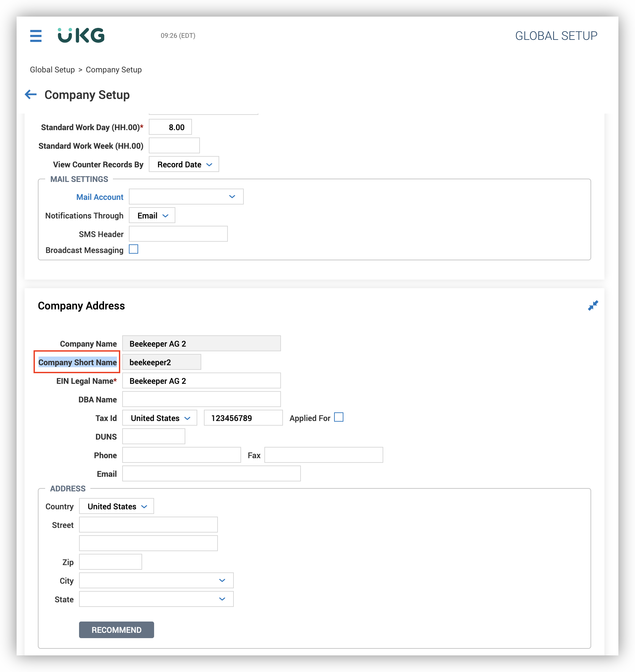Enable Broadcast Messaging
635x672 pixels.
[134, 249]
